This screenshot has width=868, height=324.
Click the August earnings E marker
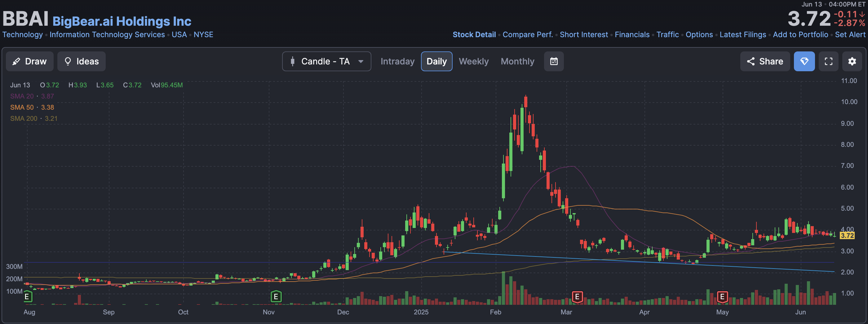pyautogui.click(x=27, y=297)
